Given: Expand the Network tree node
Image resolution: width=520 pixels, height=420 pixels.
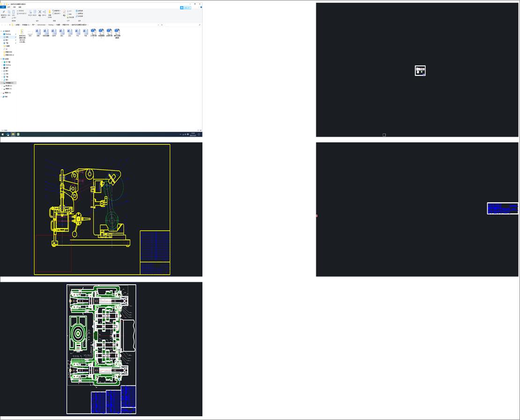Looking at the screenshot, I should [x=2, y=97].
